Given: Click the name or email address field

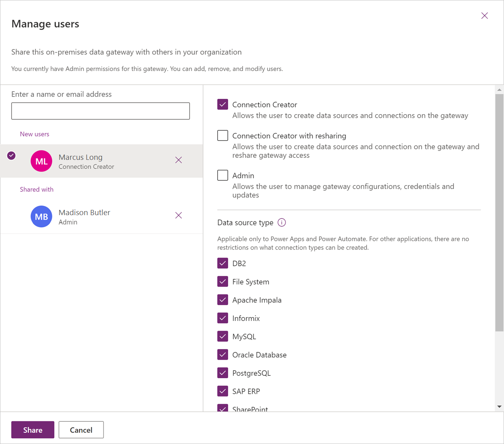Looking at the screenshot, I should [x=100, y=111].
